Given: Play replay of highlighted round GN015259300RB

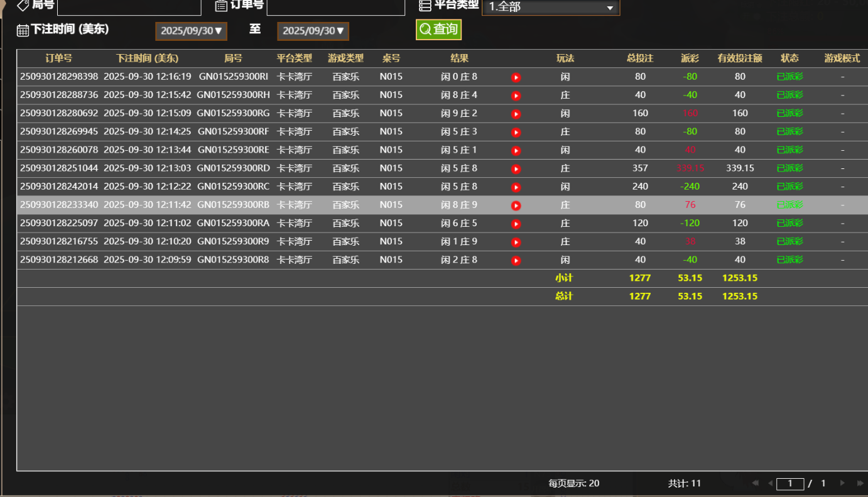Looking at the screenshot, I should 516,205.
